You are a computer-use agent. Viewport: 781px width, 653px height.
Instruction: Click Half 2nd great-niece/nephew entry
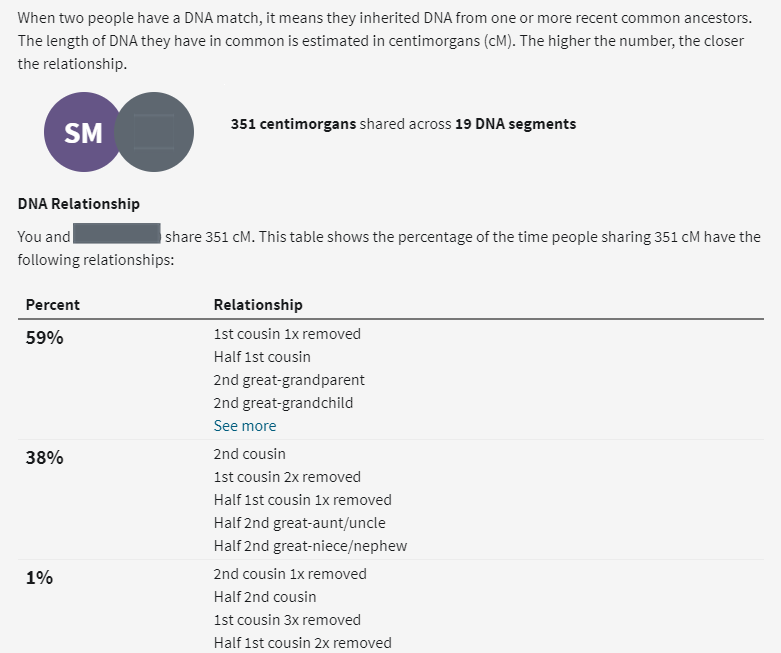click(310, 546)
